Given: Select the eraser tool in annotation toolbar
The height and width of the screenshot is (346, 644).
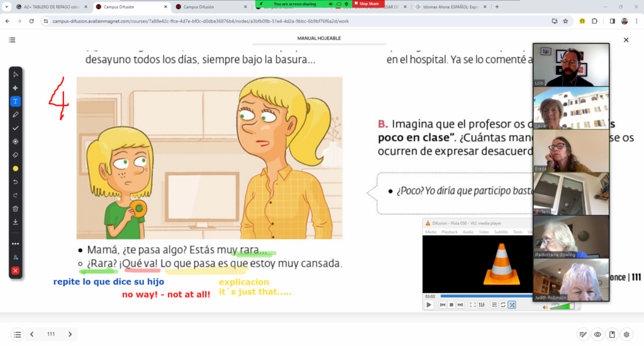Looking at the screenshot, I should (x=15, y=155).
